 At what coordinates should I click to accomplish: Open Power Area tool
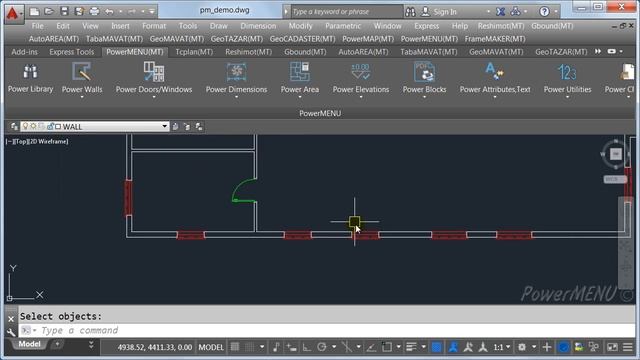(300, 79)
